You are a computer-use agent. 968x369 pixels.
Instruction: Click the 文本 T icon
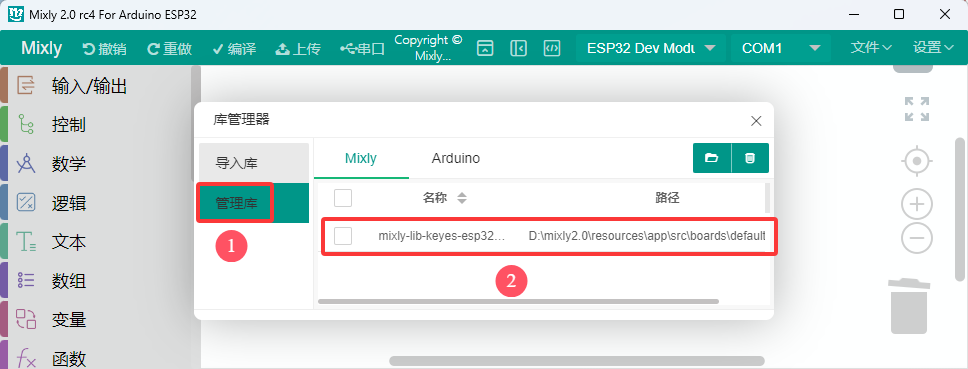click(x=26, y=241)
